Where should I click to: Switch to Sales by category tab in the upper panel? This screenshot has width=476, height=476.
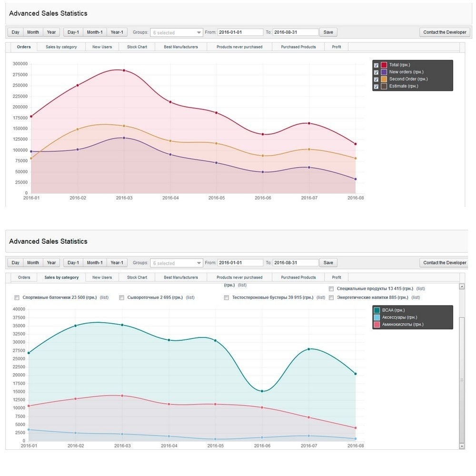pyautogui.click(x=61, y=47)
